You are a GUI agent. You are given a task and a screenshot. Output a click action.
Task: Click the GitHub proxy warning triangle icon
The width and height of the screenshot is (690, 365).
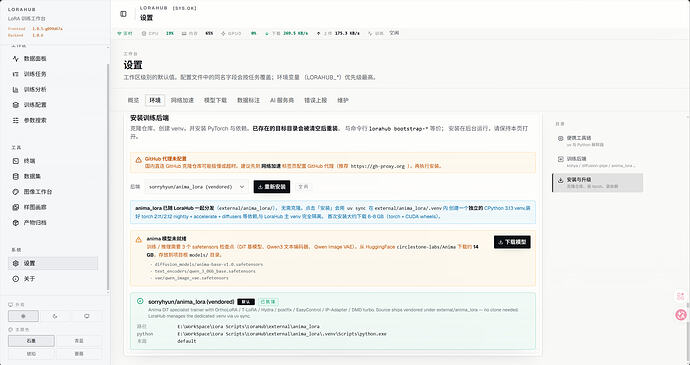[139, 160]
